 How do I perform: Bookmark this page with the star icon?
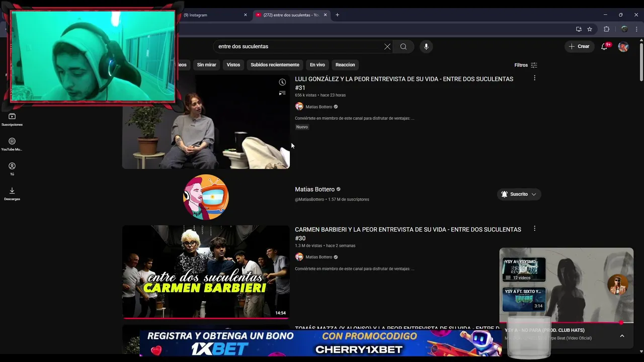[x=590, y=29]
